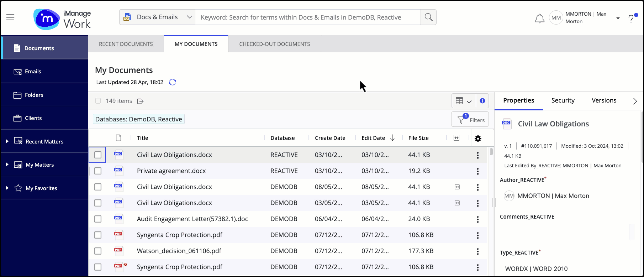Screen dimensions: 644x277
Task: Open the Security tab in details panel
Action: pyautogui.click(x=563, y=100)
